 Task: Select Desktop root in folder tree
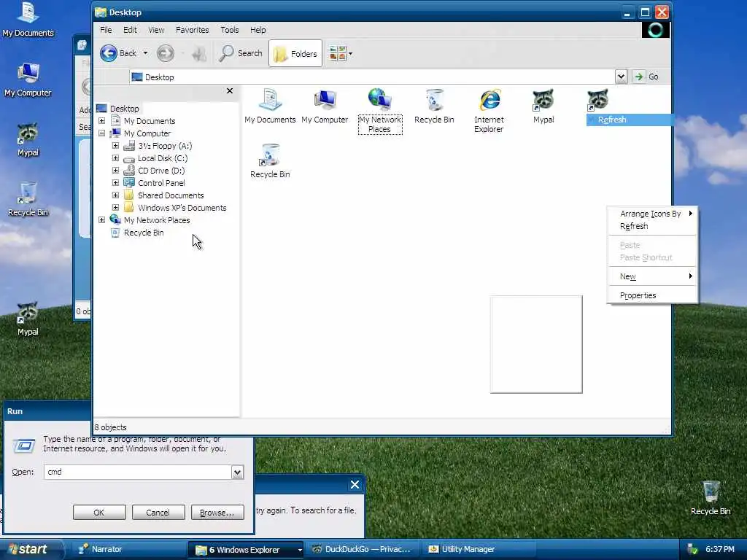click(x=124, y=109)
